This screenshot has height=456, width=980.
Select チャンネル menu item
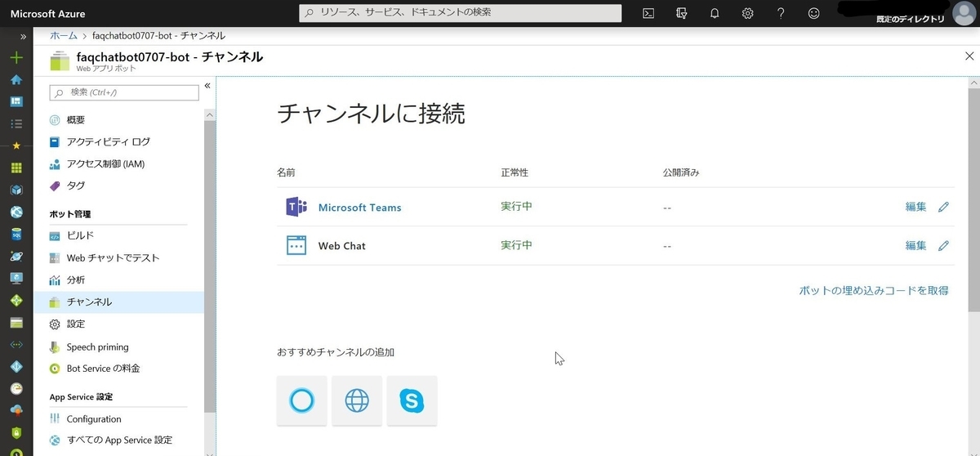coord(118,302)
